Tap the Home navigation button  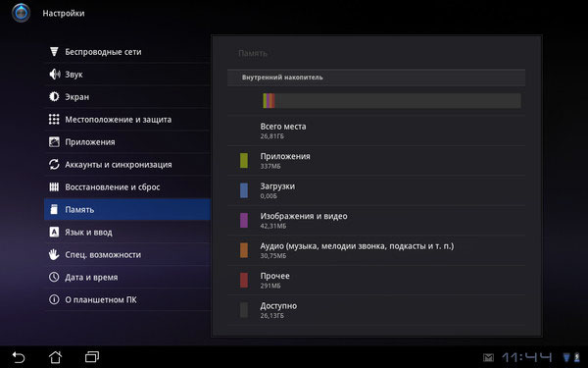56,357
